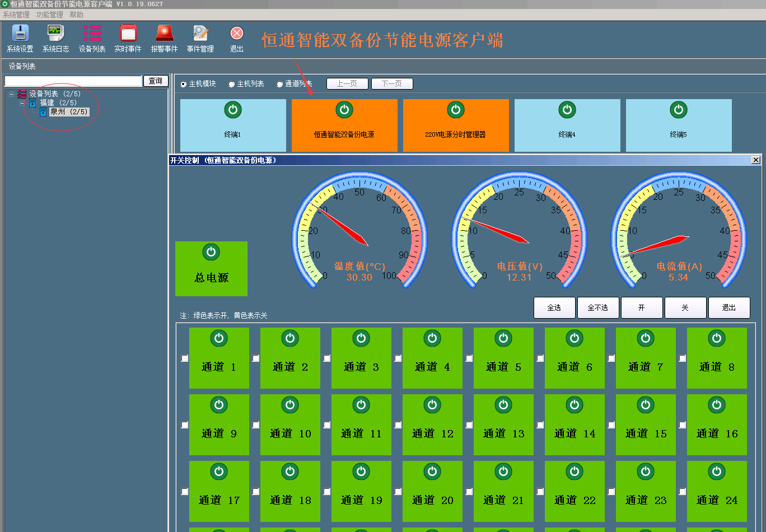Select the 主机列表 radio button
Image resolution: width=766 pixels, height=532 pixels.
point(232,84)
